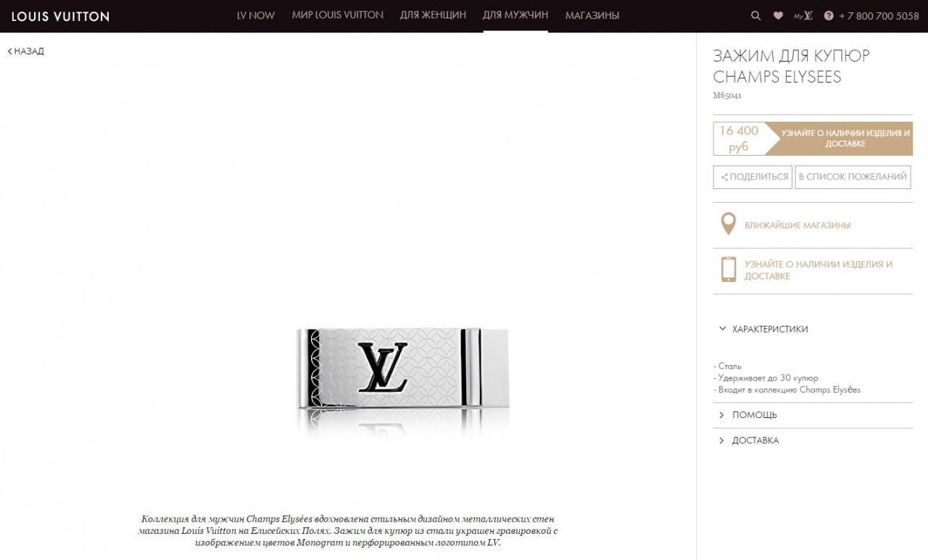Open the Для женщин menu
Viewport: 928px width, 560px height.
[x=433, y=15]
